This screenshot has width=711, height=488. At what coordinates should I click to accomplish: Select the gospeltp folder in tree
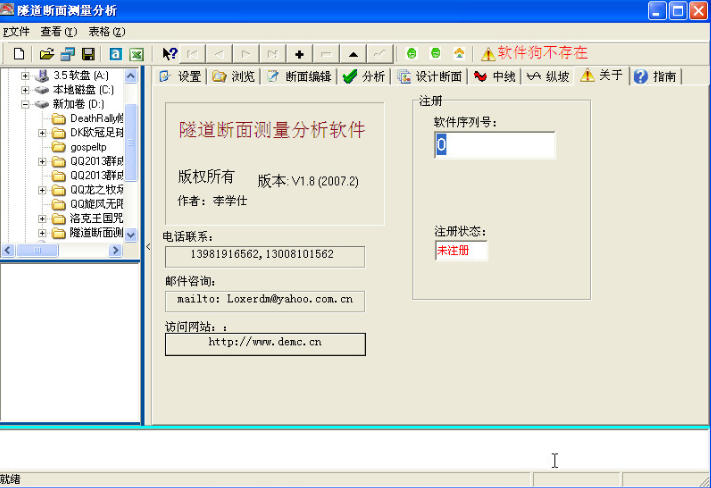pyautogui.click(x=88, y=147)
